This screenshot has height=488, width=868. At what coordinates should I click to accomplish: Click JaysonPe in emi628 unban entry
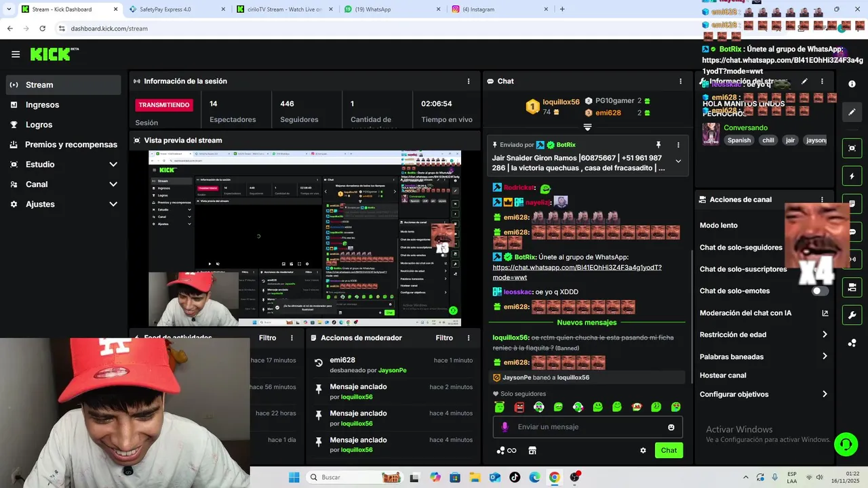point(392,371)
